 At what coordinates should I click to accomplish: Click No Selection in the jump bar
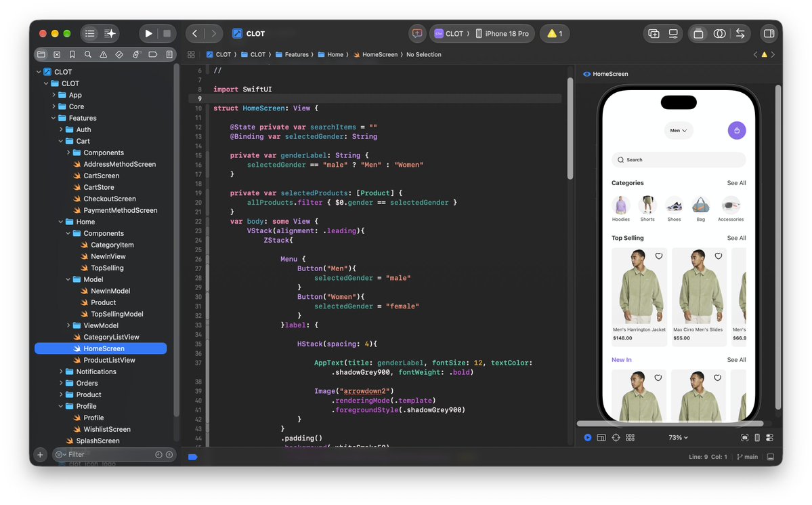click(x=423, y=54)
